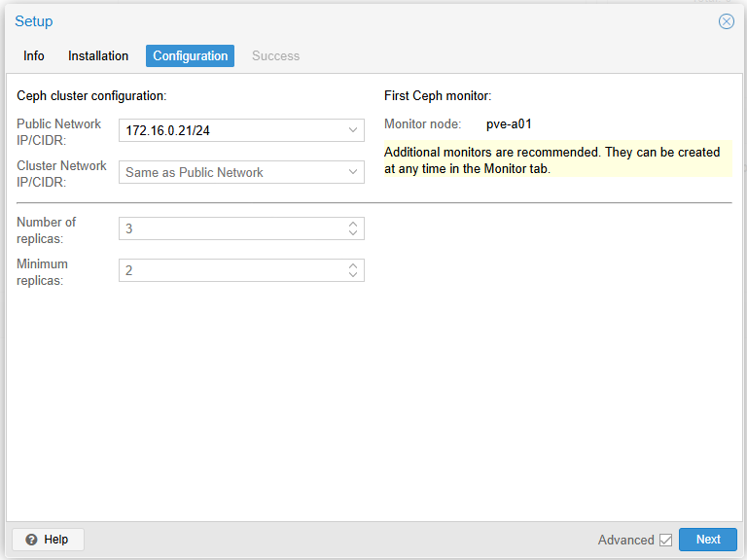747x560 pixels.
Task: Increase the Minimum replicas value
Action: tap(352, 265)
